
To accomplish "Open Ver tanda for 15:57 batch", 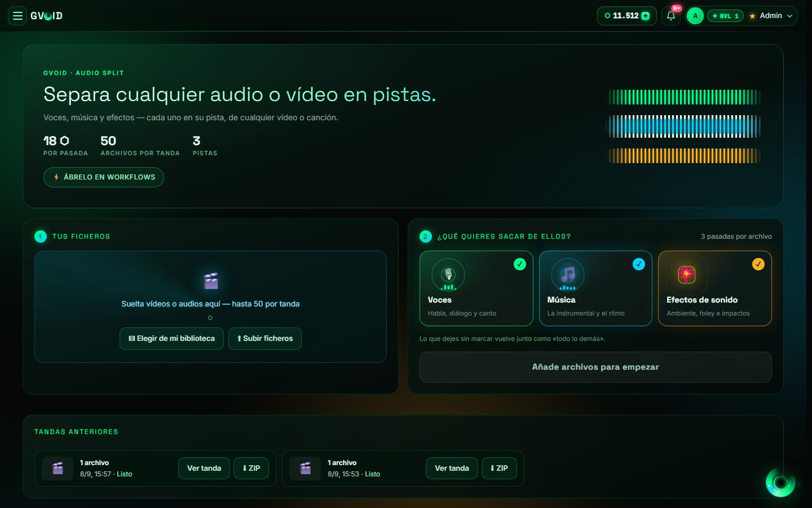I will pos(204,468).
